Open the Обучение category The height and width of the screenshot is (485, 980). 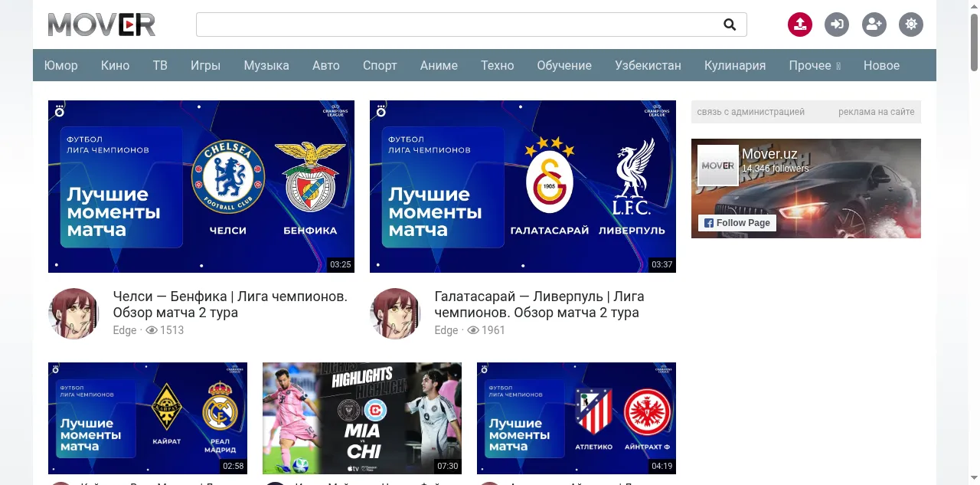click(564, 65)
